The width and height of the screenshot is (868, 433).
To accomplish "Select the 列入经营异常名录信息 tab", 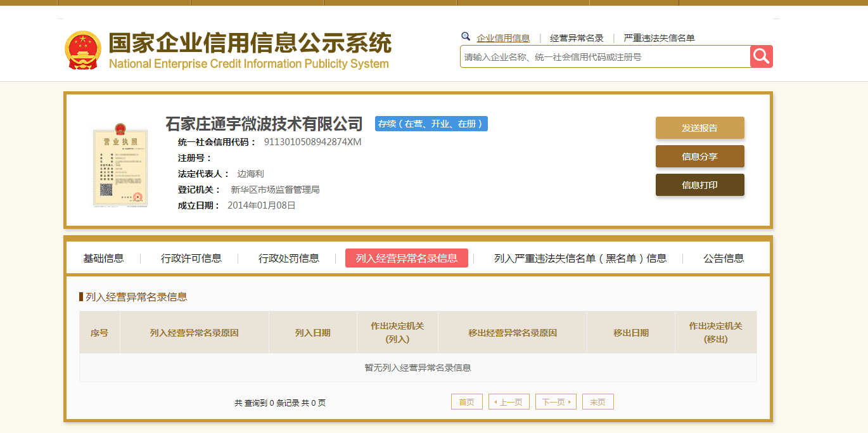I will (x=407, y=258).
